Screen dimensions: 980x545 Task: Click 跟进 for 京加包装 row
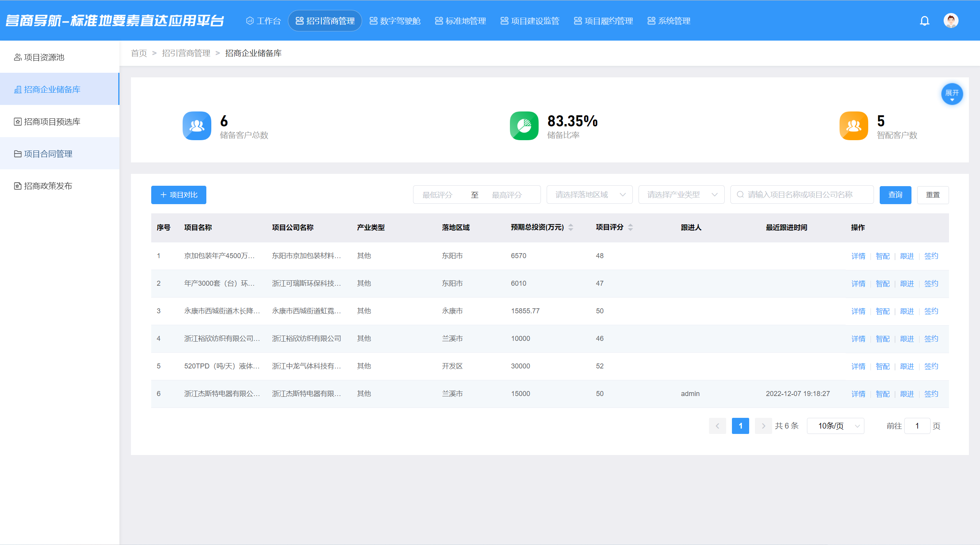907,256
